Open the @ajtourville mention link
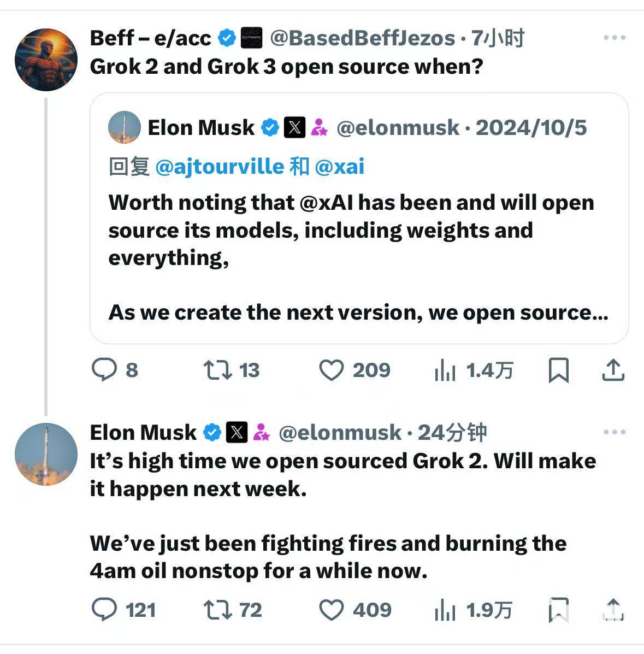644x654 pixels. coord(220,166)
